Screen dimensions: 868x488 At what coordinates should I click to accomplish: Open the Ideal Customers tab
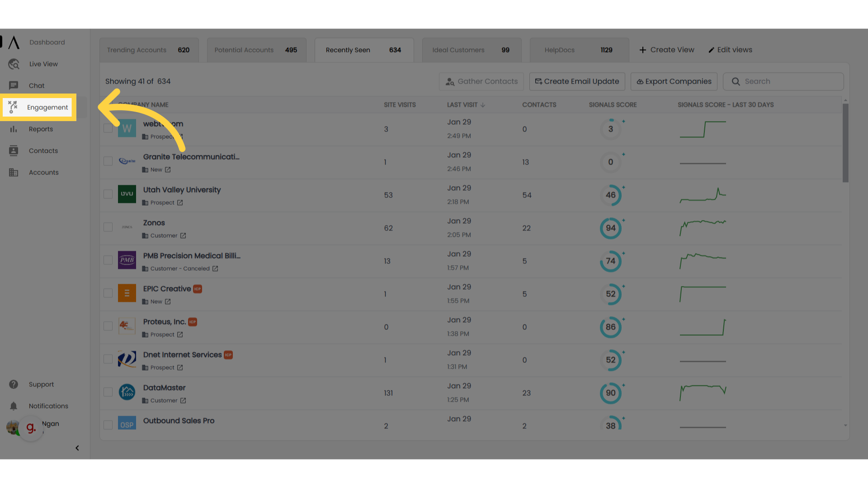click(x=472, y=50)
